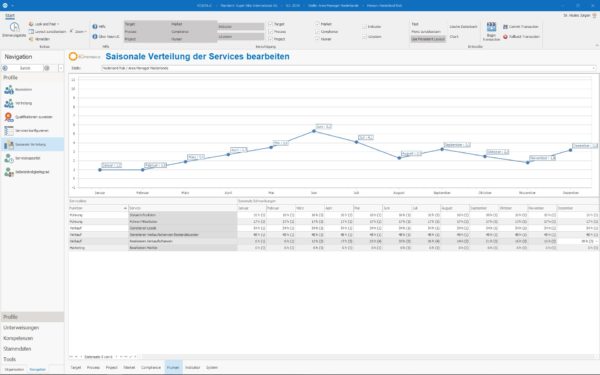Click the Test button in the ribbon
This screenshot has height=375, width=600.
[x=415, y=24]
